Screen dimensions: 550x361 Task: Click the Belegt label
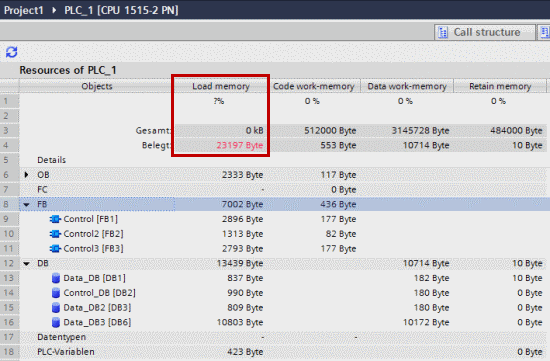click(156, 145)
